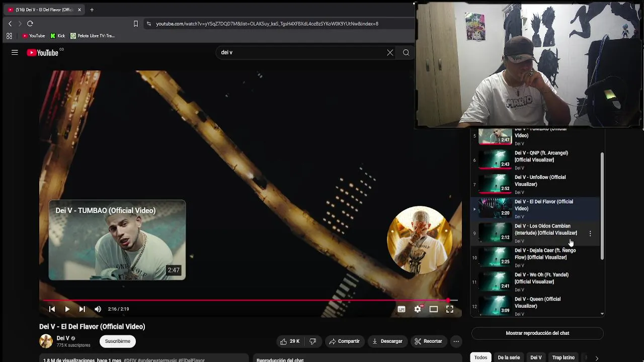644x362 pixels.
Task: Go back in browser history
Action: point(10,24)
